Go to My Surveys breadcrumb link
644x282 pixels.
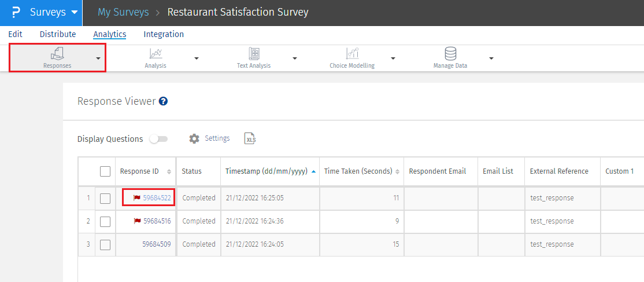(123, 12)
